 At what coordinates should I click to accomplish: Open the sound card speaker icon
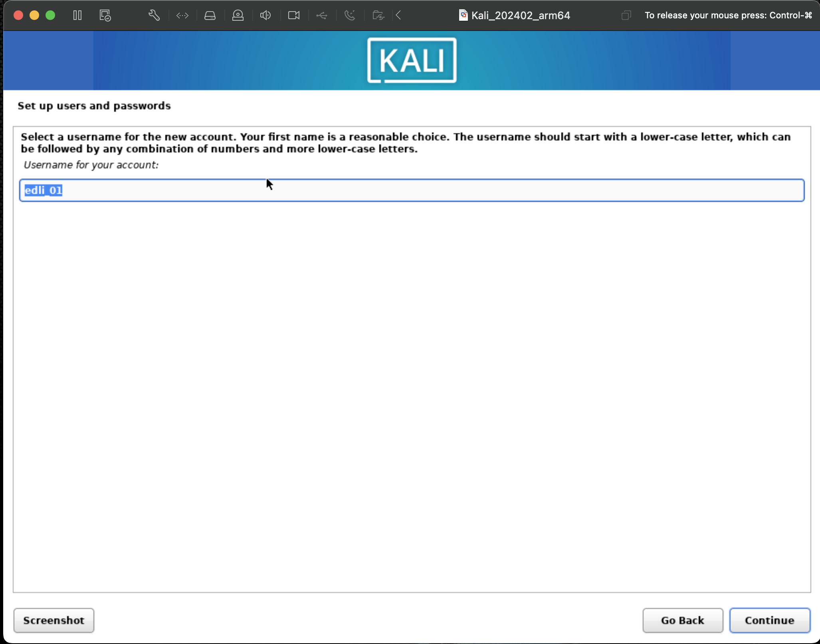point(265,16)
